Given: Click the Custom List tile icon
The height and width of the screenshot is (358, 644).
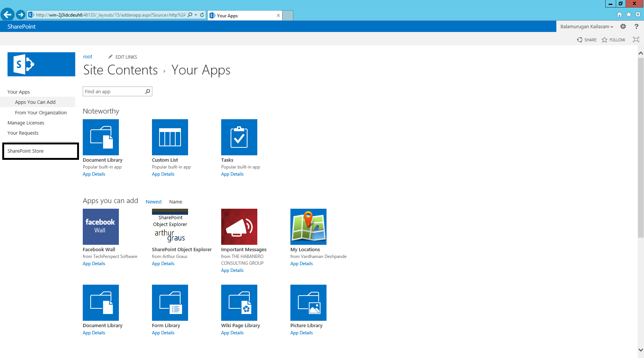Looking at the screenshot, I should [x=170, y=137].
